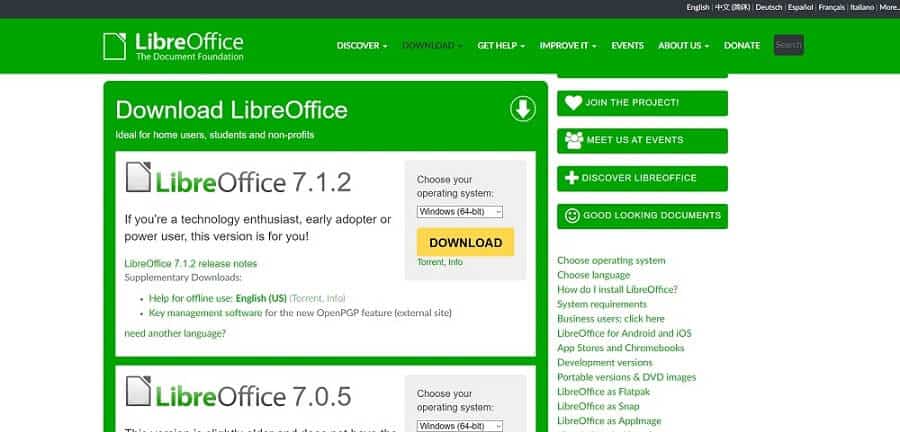Click the yellow Download button
The width and height of the screenshot is (900, 432).
pos(465,242)
